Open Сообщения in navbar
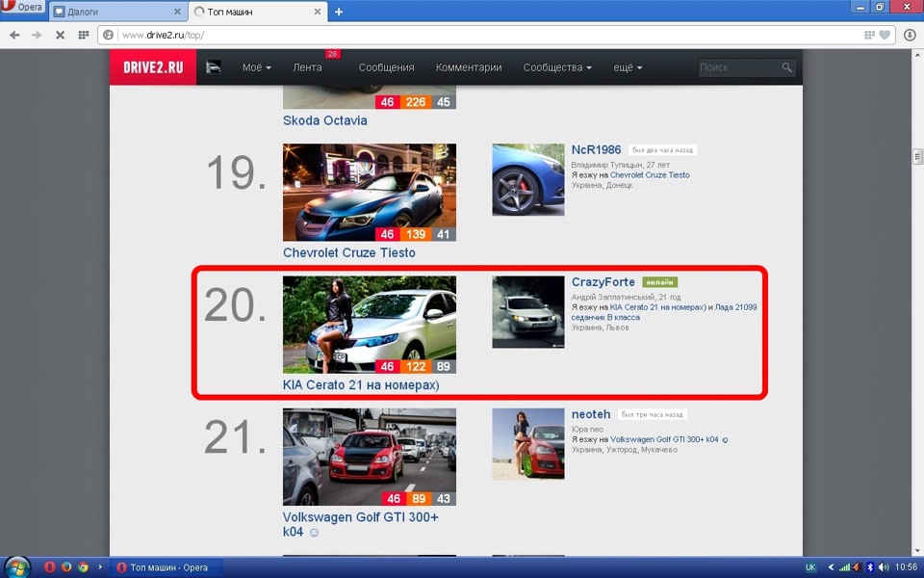924x578 pixels. pos(386,67)
